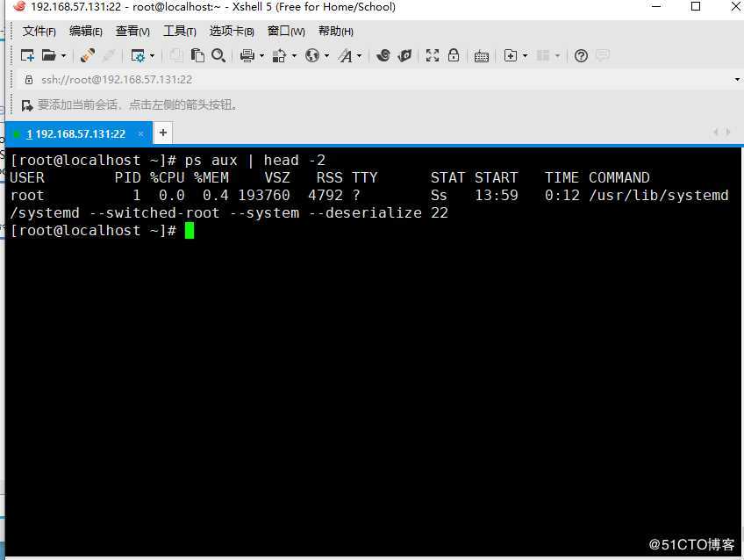Click the Find magnifier icon
Image resolution: width=744 pixels, height=560 pixels.
(x=218, y=55)
